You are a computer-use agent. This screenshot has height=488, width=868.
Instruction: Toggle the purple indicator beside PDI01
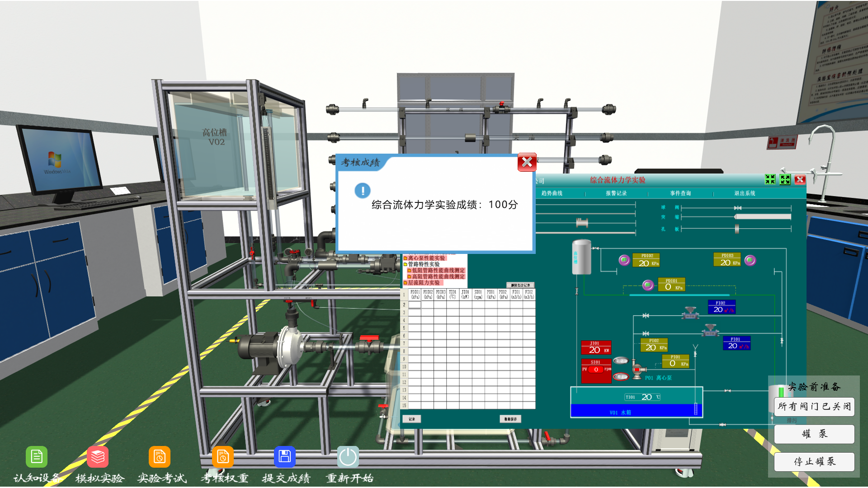point(648,285)
